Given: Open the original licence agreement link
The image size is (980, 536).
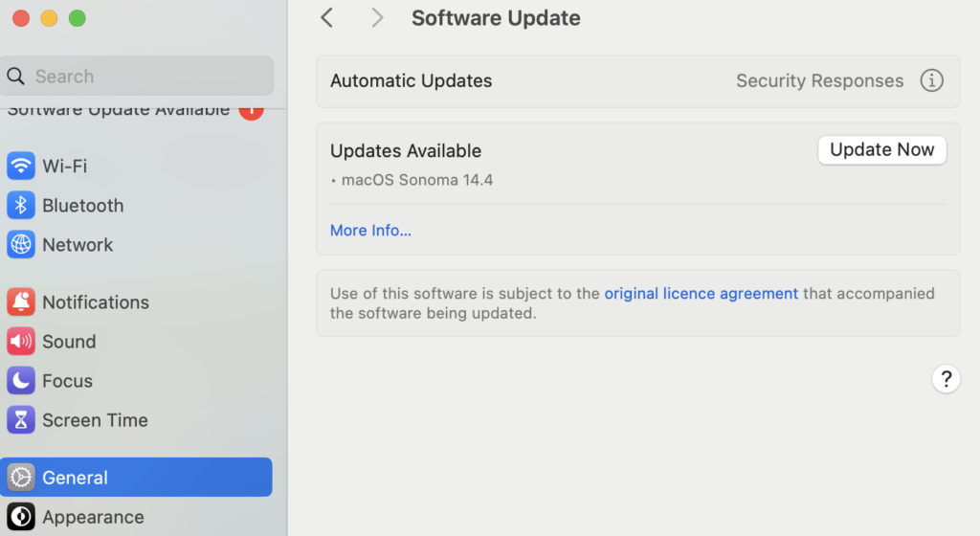Looking at the screenshot, I should point(701,294).
